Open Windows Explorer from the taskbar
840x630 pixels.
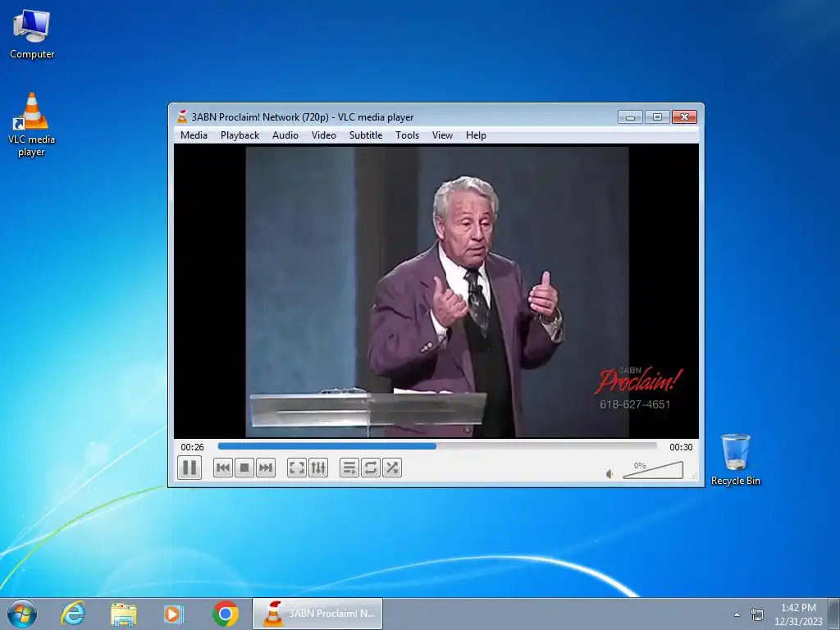[x=123, y=614]
